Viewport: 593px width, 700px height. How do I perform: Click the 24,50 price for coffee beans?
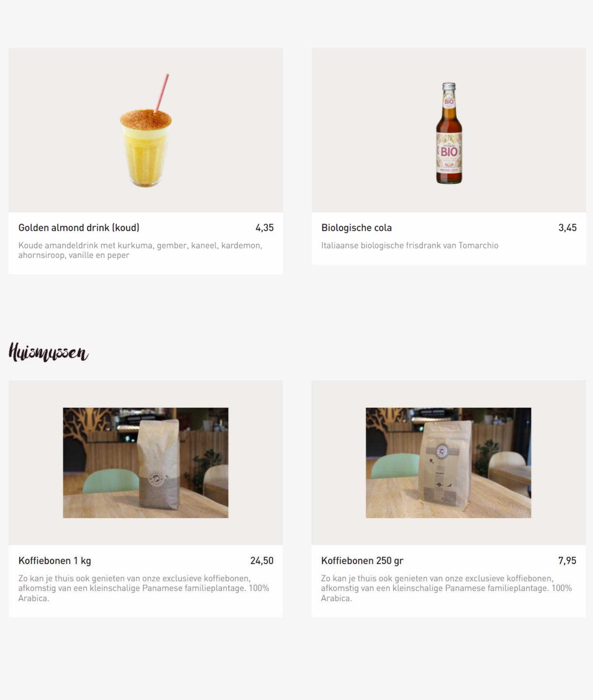(x=262, y=561)
